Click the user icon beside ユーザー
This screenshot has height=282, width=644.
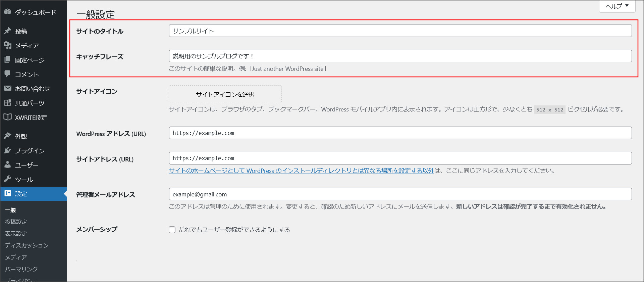(7, 165)
